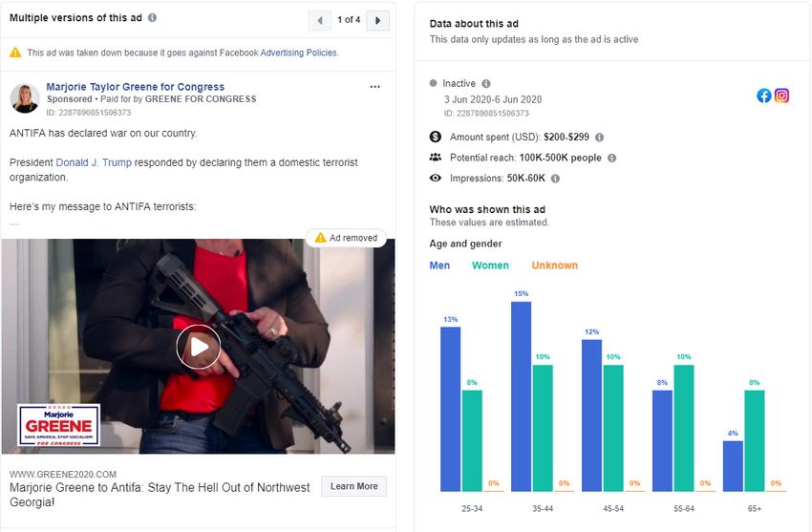Click Donald J. Trump mention link

click(x=94, y=162)
